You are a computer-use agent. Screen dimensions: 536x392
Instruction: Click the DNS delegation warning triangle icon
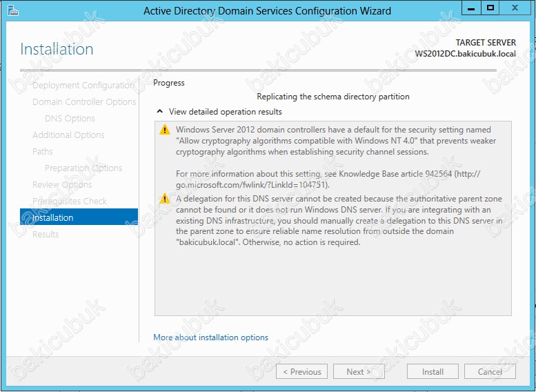(165, 199)
